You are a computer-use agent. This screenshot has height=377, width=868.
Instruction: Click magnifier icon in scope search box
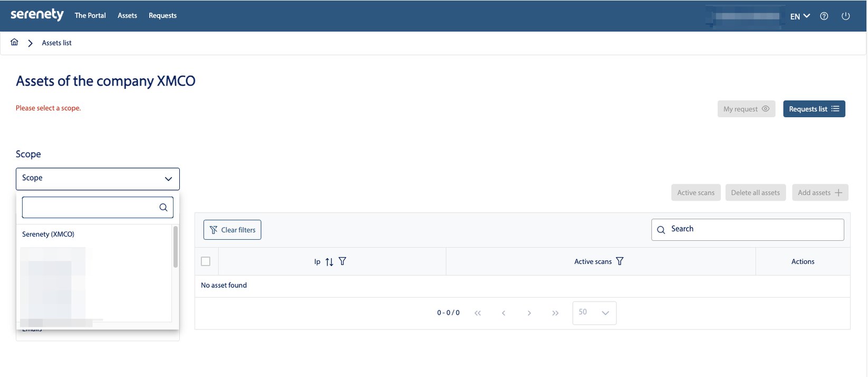[x=163, y=208]
